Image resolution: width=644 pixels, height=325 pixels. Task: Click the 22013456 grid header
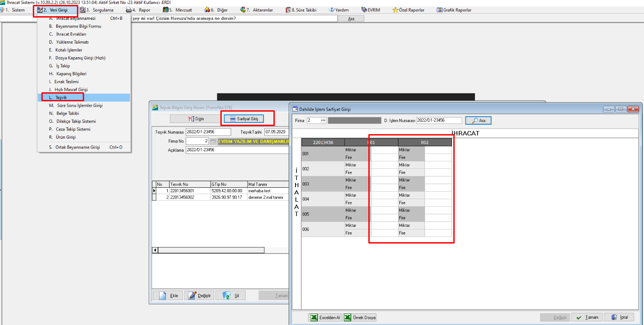point(323,142)
